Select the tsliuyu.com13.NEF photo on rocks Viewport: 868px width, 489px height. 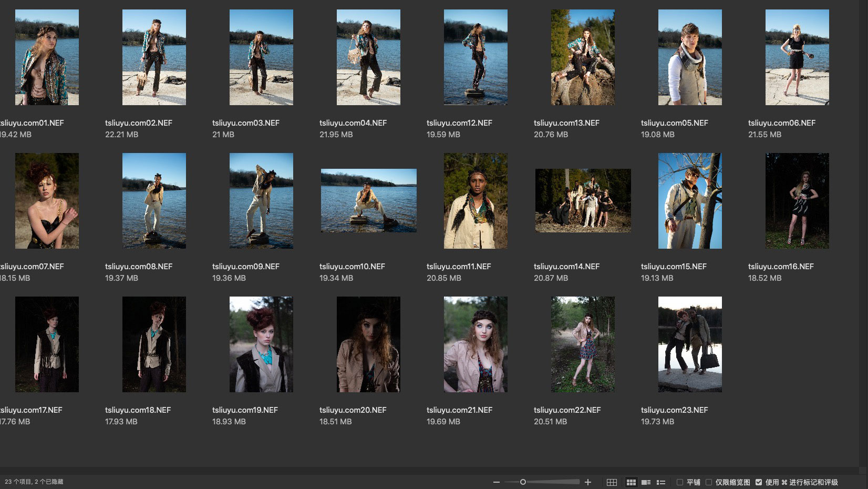pos(583,57)
